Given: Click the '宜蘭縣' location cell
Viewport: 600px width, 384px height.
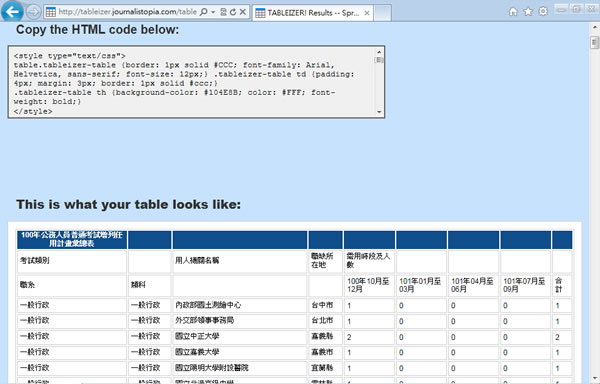Looking at the screenshot, I should (326, 368).
